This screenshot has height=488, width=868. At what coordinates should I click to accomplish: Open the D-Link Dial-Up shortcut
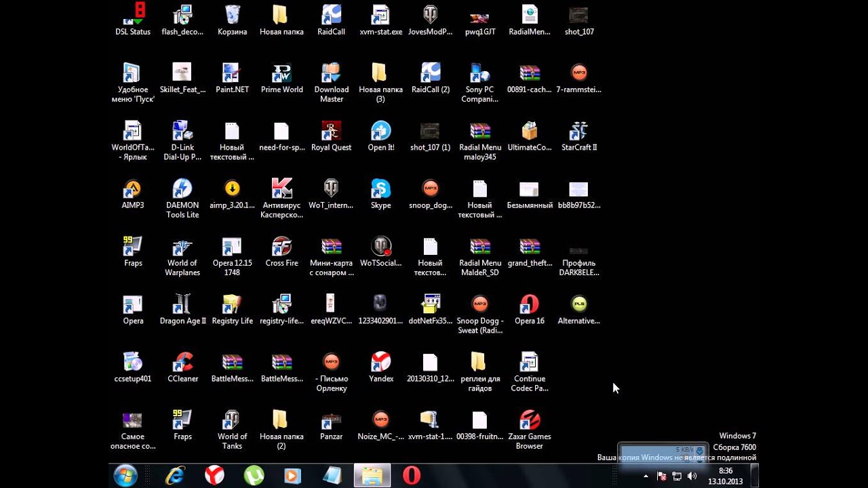(x=182, y=140)
